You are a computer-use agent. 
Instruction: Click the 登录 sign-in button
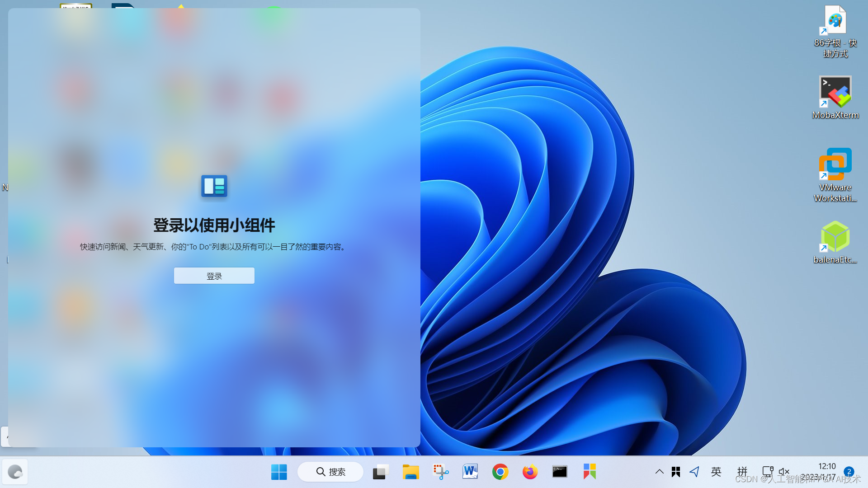click(214, 276)
